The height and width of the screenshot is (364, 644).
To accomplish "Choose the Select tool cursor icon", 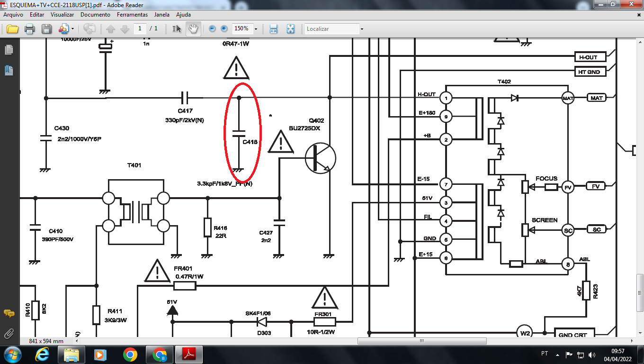I will (x=177, y=29).
